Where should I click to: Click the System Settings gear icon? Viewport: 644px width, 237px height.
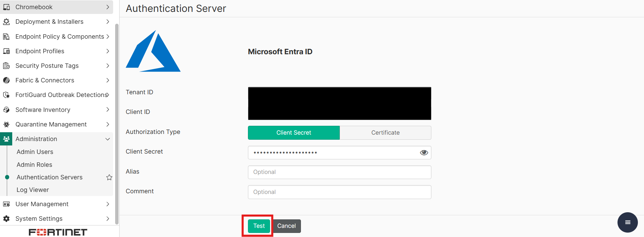tap(6, 219)
